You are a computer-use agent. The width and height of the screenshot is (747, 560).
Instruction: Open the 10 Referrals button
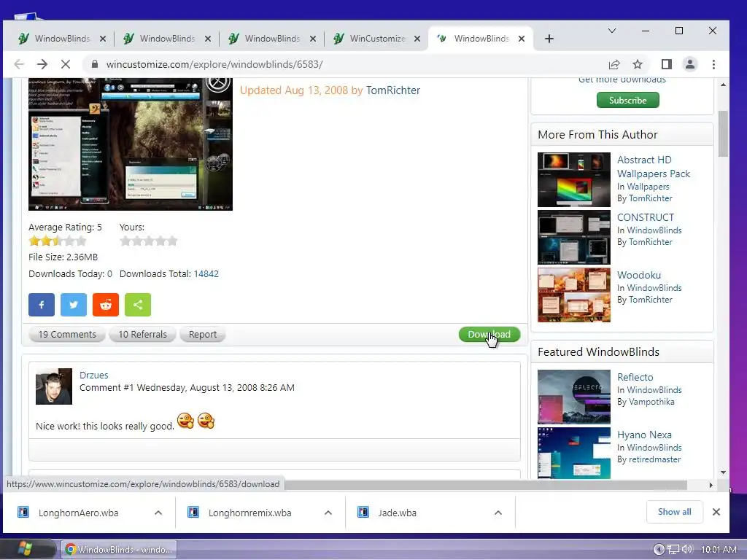point(142,334)
